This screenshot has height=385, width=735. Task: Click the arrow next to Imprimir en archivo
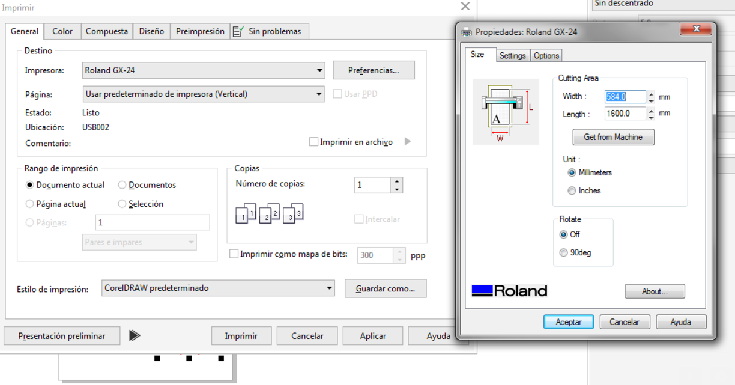click(x=408, y=141)
